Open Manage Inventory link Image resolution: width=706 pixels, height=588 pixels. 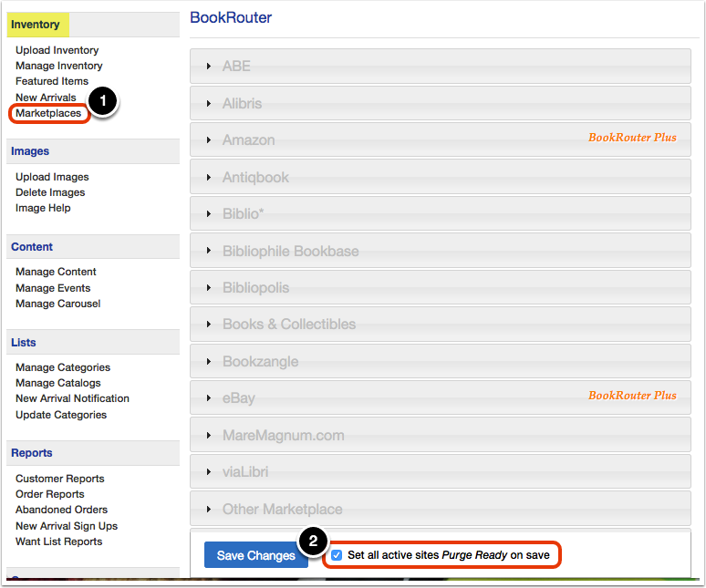pyautogui.click(x=59, y=66)
